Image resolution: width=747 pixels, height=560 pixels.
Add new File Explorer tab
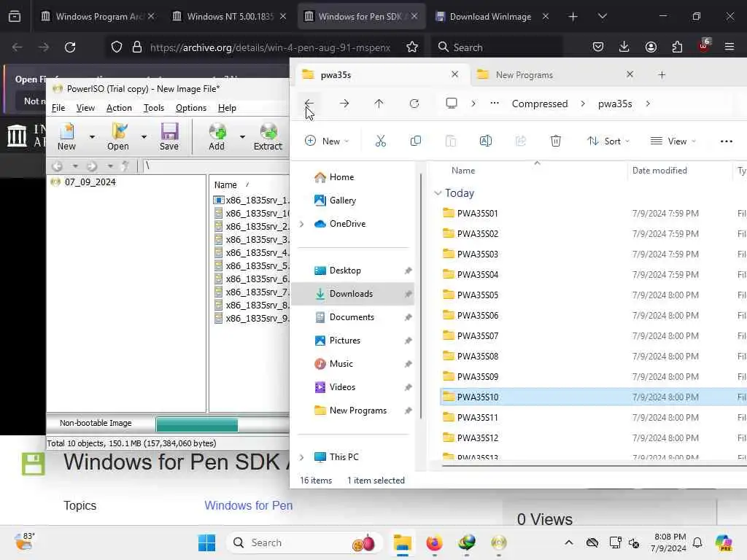(662, 75)
